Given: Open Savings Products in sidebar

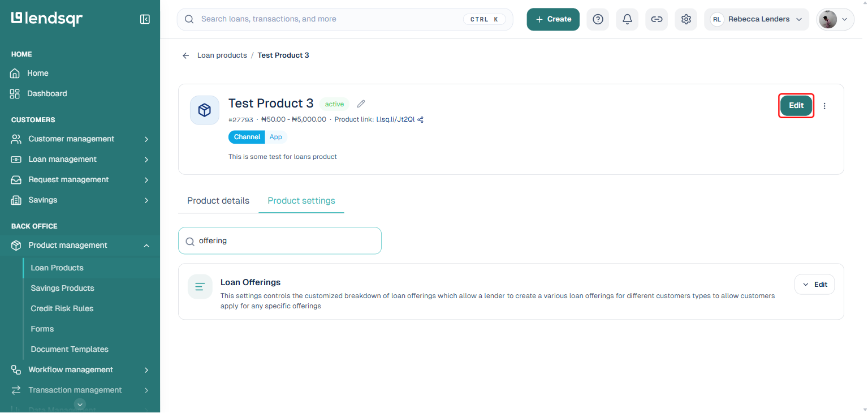Looking at the screenshot, I should coord(63,289).
